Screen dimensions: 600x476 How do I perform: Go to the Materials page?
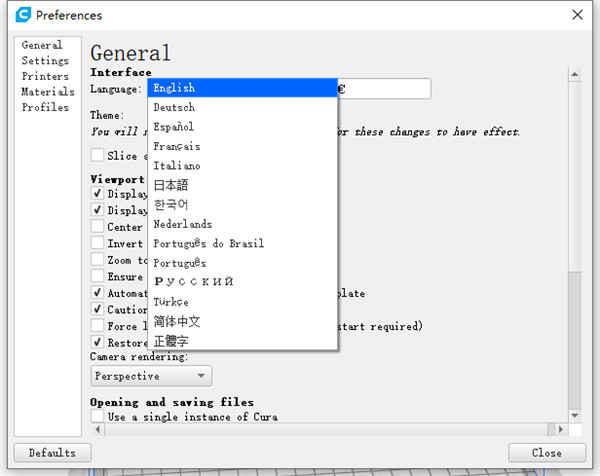pyautogui.click(x=47, y=92)
